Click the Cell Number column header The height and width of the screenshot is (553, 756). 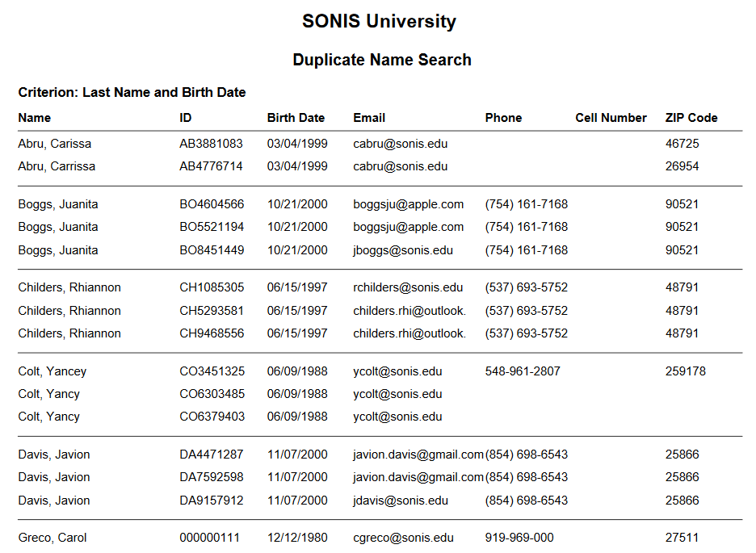click(x=611, y=118)
